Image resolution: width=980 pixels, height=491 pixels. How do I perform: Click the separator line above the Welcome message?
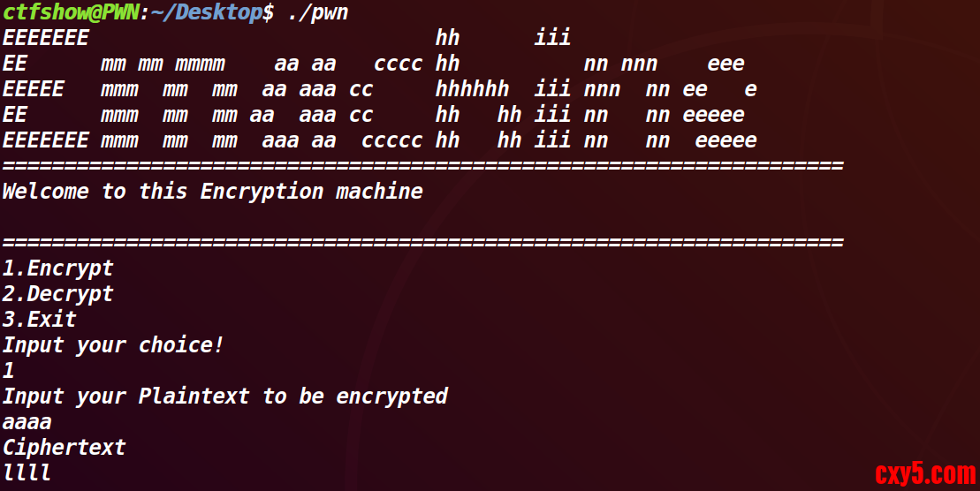tap(422, 166)
